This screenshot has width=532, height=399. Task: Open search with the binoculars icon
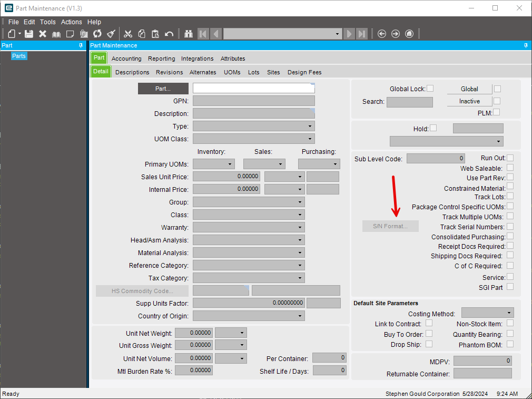(188, 34)
